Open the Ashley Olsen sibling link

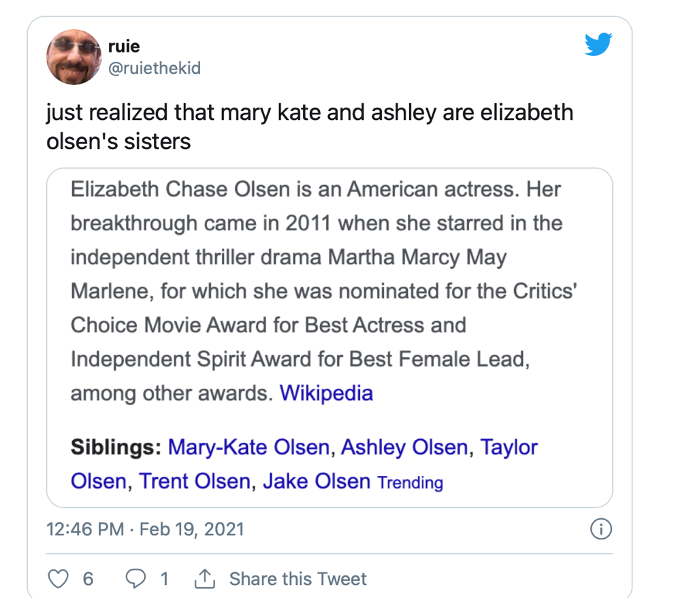point(404,447)
